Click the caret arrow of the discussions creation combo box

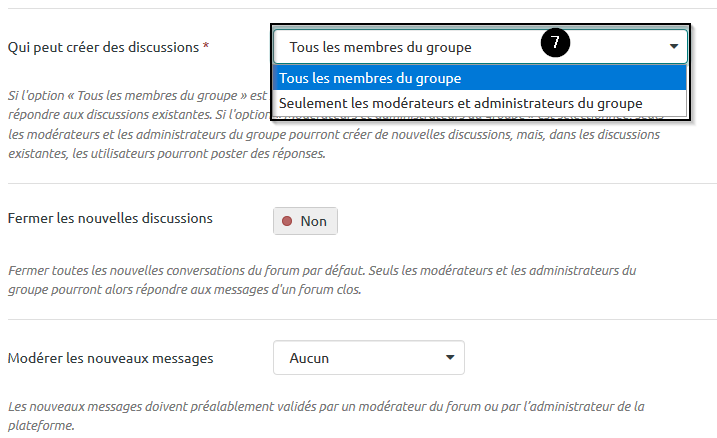pos(674,47)
